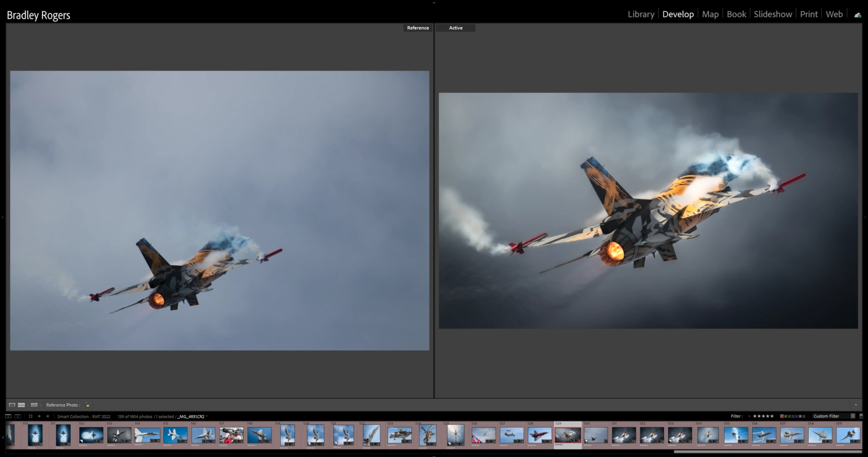
Task: Select filmstrip thumbnail 119
Action: point(288,435)
